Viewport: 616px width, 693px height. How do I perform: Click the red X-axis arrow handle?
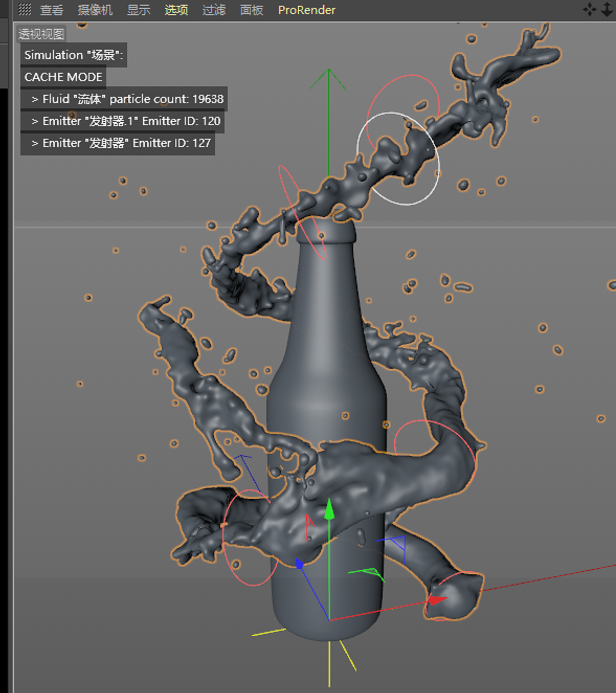click(437, 600)
